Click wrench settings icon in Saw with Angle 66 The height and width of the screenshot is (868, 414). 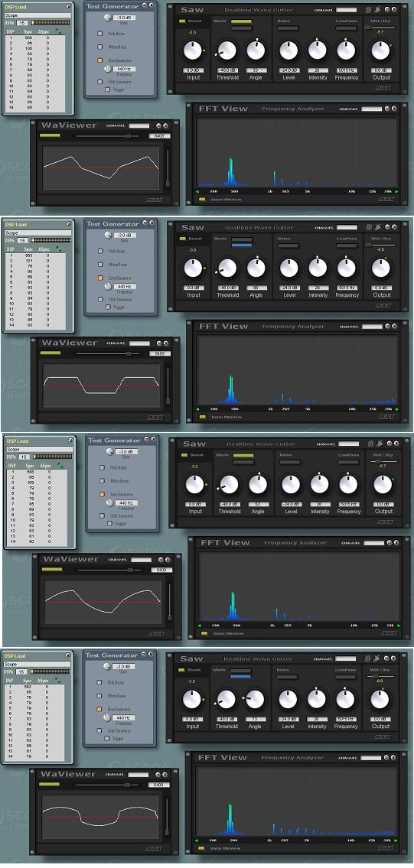(x=377, y=227)
